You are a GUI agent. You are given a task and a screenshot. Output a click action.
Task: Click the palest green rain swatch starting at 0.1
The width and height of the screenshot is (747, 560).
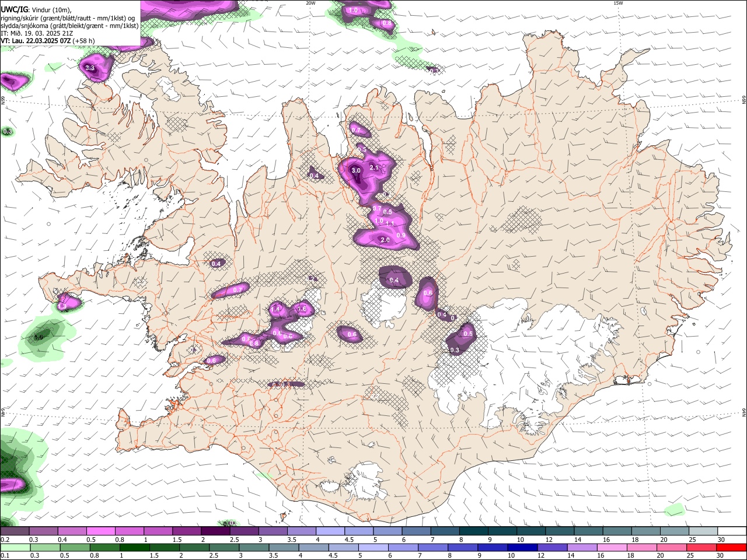click(15, 548)
